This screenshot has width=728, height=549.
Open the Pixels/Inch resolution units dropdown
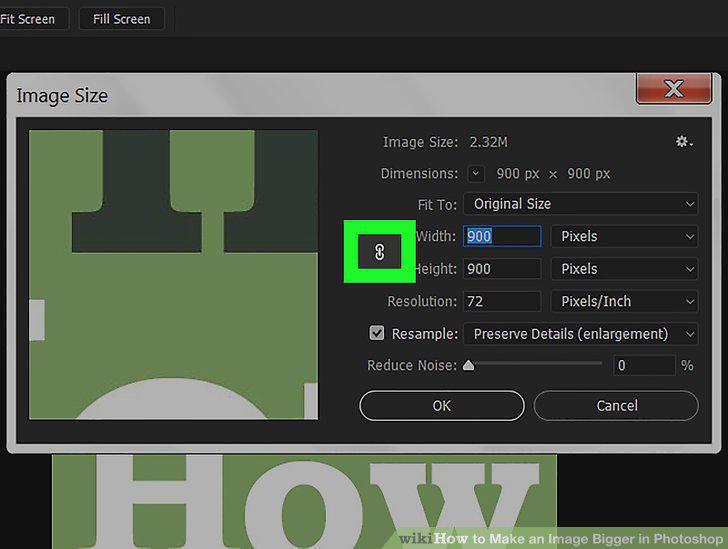(624, 301)
